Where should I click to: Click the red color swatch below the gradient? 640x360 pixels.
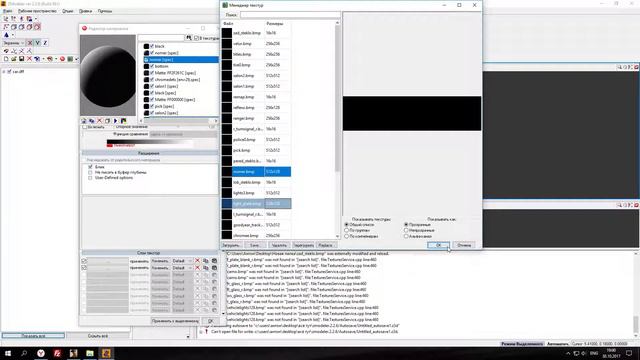pos(109,146)
